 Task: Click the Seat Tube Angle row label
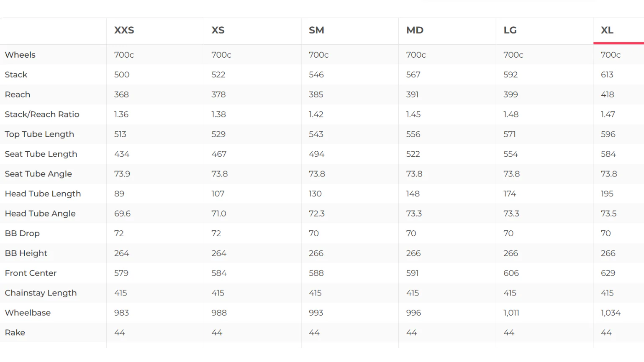(38, 174)
